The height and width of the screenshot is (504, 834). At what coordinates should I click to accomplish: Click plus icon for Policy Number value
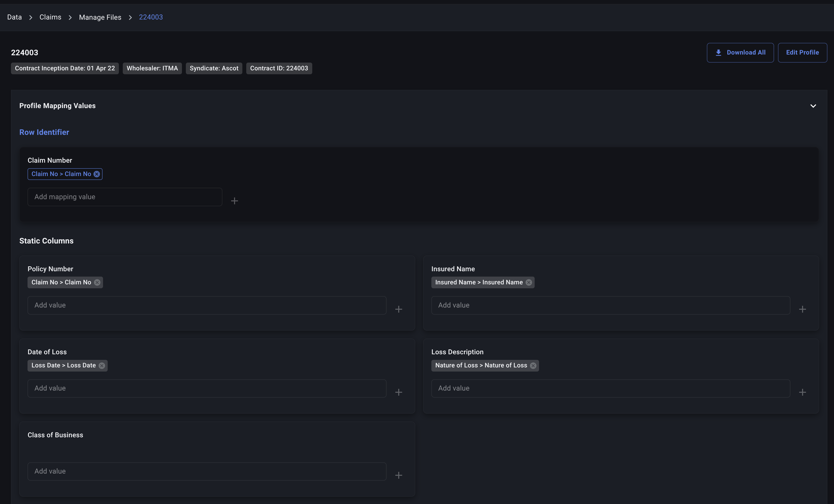coord(399,309)
